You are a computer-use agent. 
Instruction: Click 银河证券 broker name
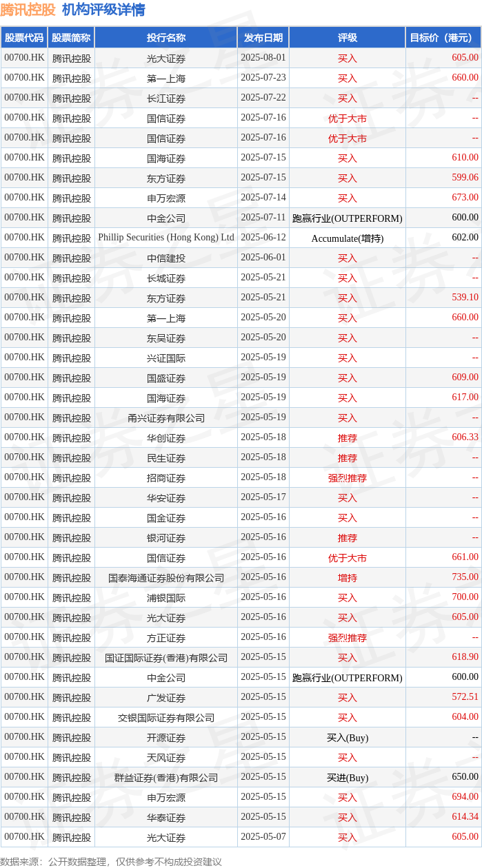coord(166,538)
